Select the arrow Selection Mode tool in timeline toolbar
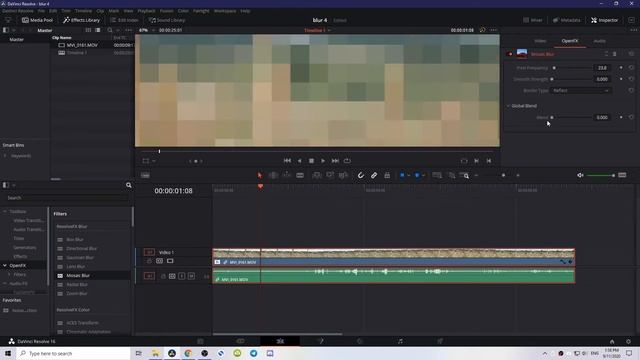 point(260,176)
